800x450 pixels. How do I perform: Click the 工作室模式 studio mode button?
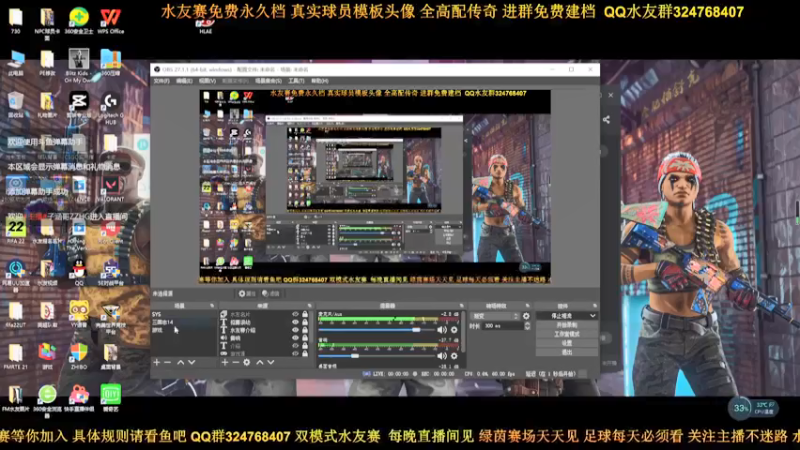(566, 334)
